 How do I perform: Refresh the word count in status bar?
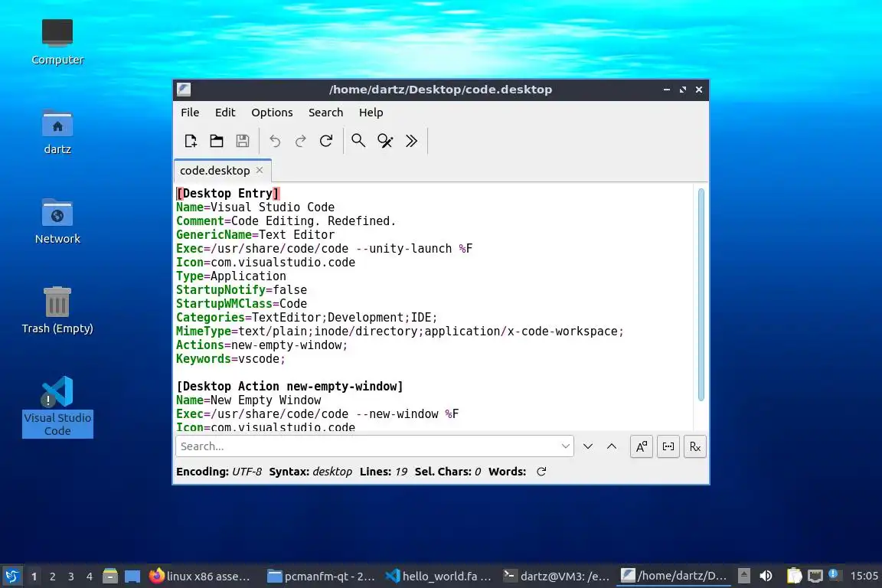541,472
